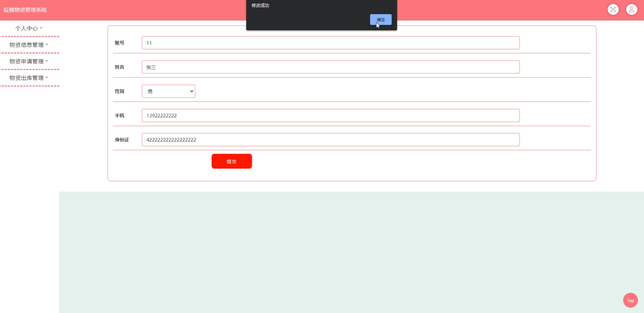Click the fullscreen toggle icon in header
The height and width of the screenshot is (313, 644).
tap(613, 10)
